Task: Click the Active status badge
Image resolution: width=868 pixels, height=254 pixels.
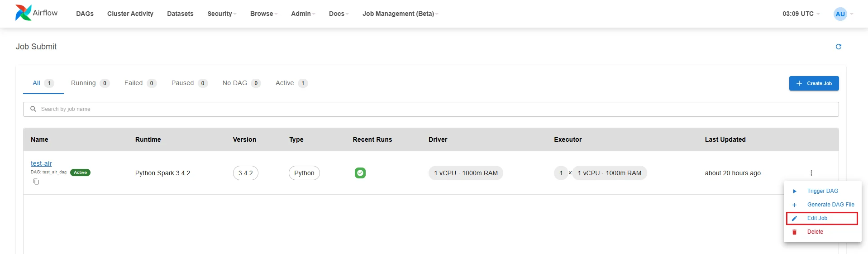Action: click(x=80, y=173)
